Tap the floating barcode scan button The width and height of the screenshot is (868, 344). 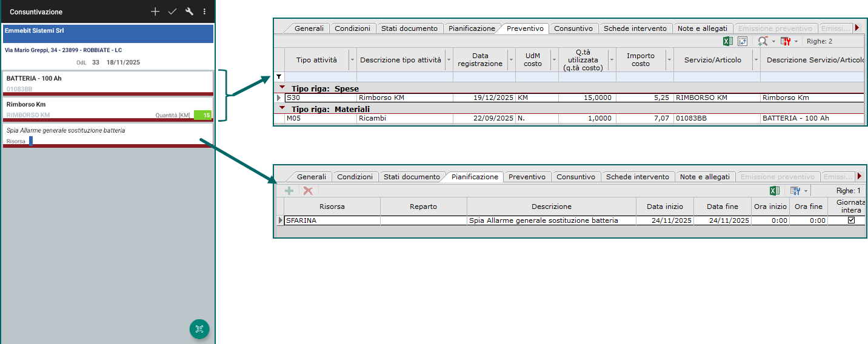pos(199,329)
